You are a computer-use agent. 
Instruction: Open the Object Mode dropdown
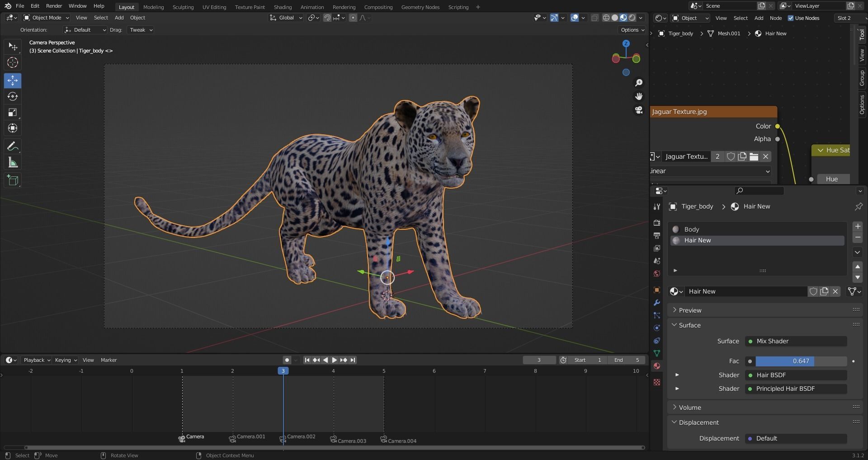click(x=46, y=18)
